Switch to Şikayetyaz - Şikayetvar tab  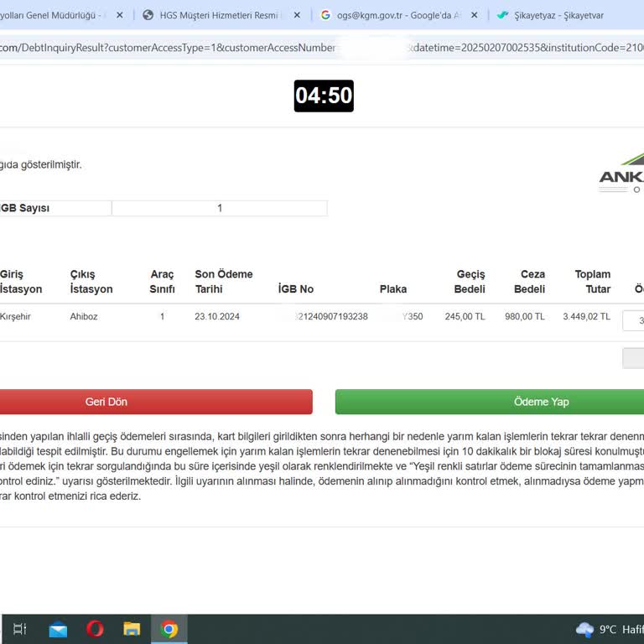(x=558, y=15)
